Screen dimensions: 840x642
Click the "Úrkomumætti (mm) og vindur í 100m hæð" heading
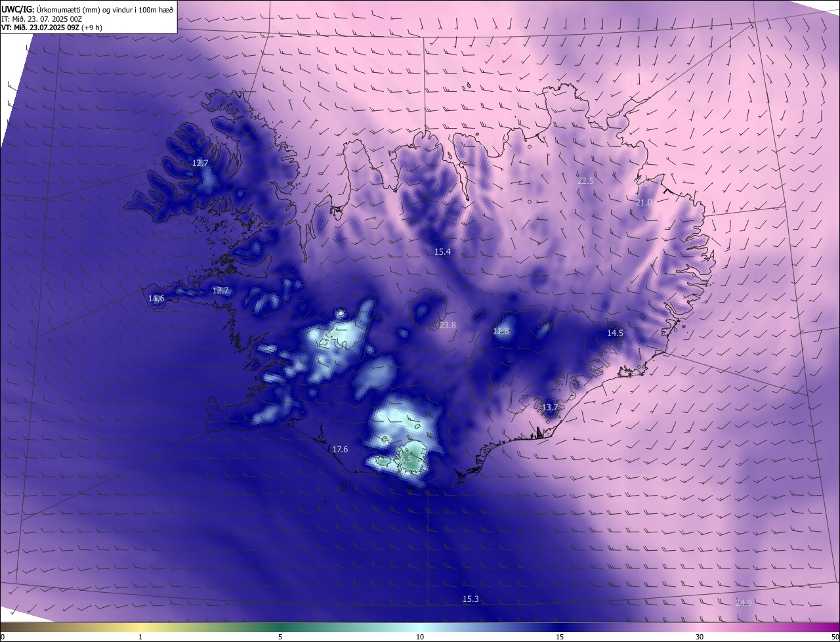105,10
